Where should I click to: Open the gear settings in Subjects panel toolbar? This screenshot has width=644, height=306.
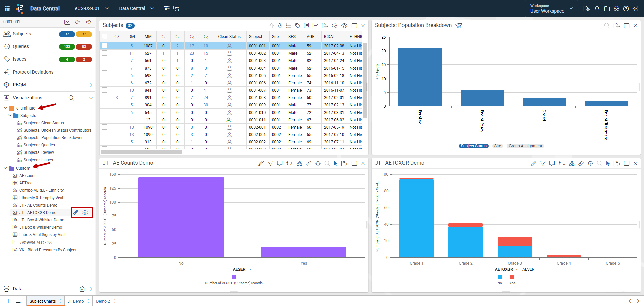tap(335, 26)
